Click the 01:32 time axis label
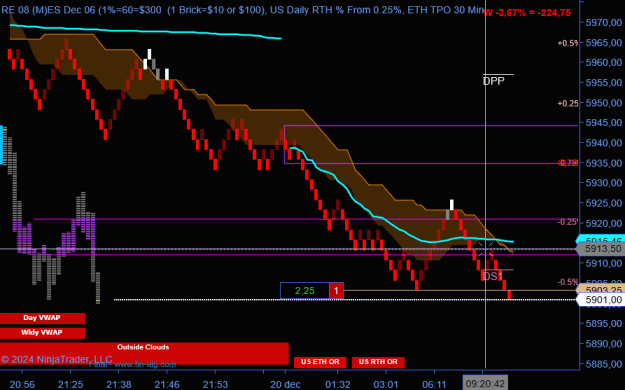Screen dimensions: 625x390 click(338, 384)
